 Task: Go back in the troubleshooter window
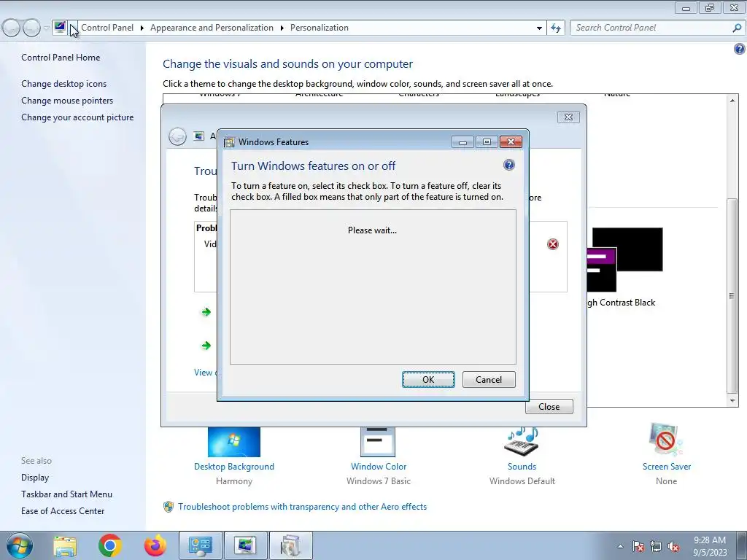coord(178,136)
